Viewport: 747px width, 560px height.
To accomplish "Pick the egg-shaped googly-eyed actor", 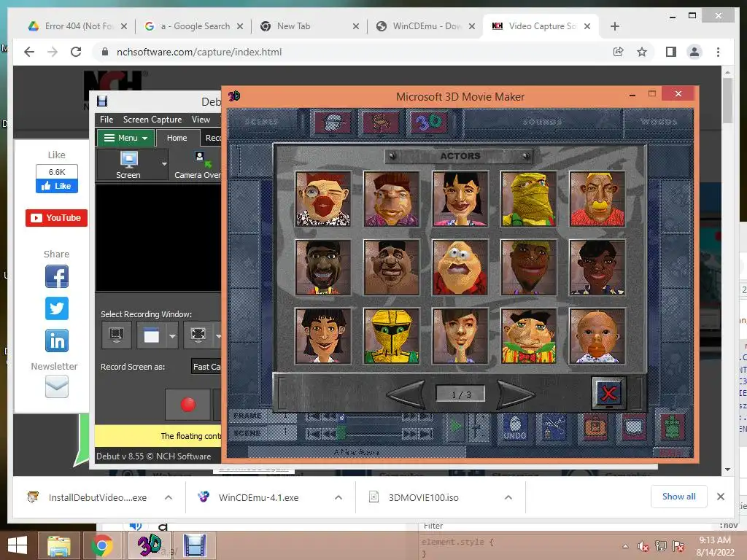I will click(460, 267).
